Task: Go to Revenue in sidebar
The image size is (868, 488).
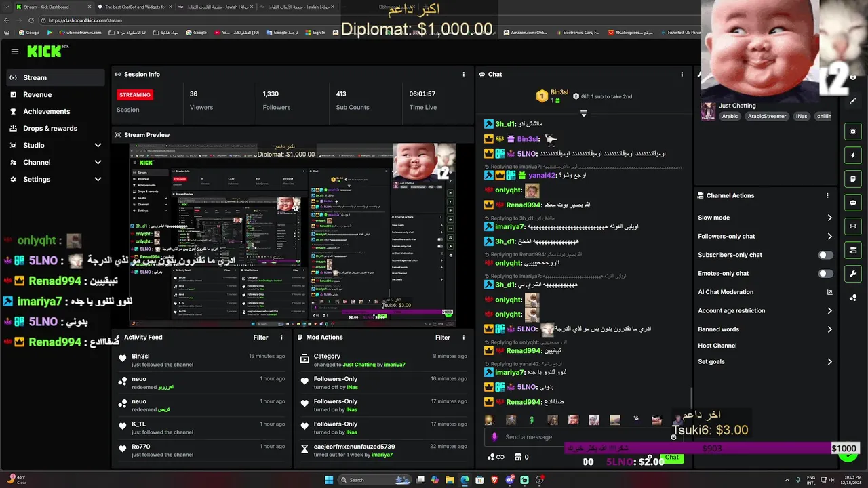Action: pyautogui.click(x=55, y=94)
